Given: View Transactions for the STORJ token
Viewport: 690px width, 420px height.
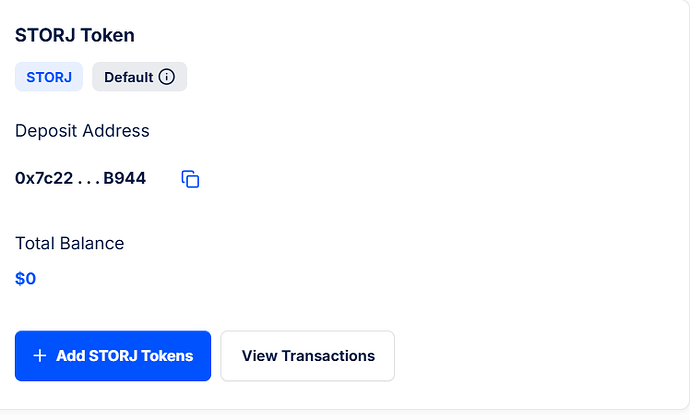Looking at the screenshot, I should 308,356.
